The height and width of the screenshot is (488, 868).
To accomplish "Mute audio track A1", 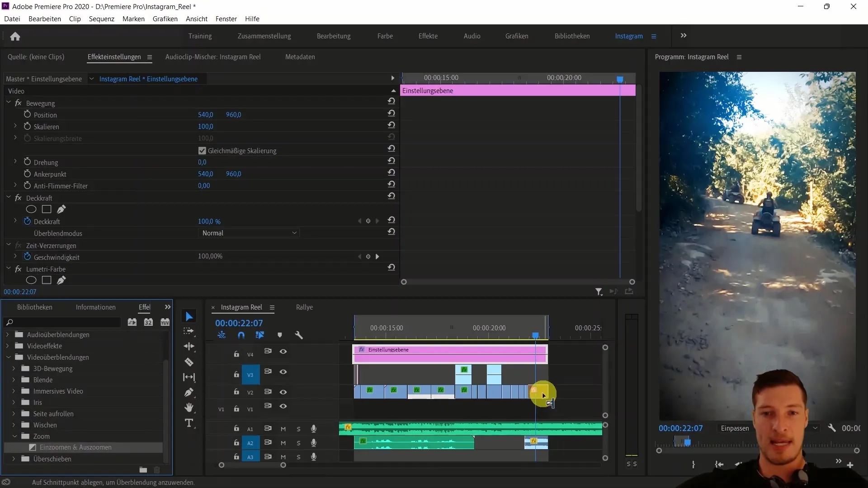I will coord(283,429).
